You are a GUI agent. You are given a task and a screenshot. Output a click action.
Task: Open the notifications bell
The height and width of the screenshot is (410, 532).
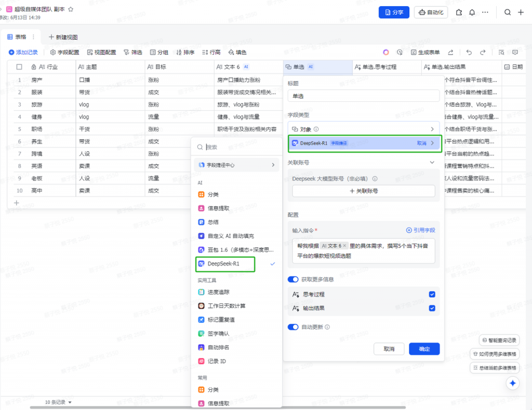pyautogui.click(x=472, y=12)
